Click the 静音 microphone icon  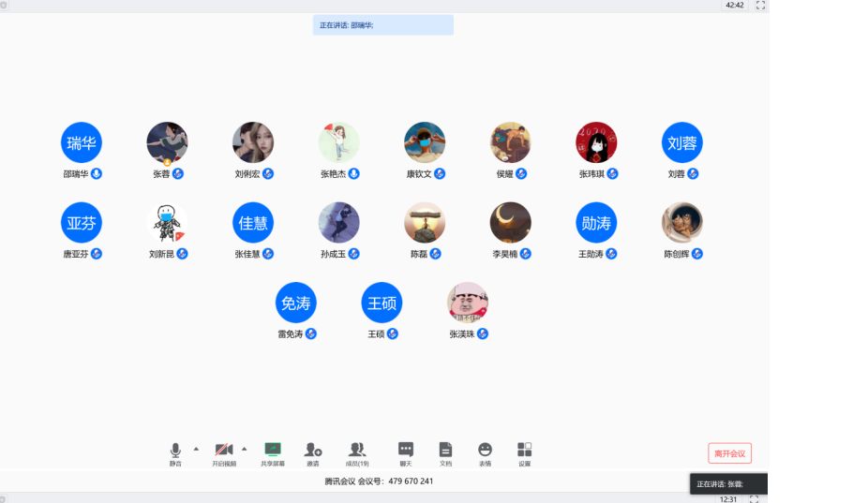point(175,451)
